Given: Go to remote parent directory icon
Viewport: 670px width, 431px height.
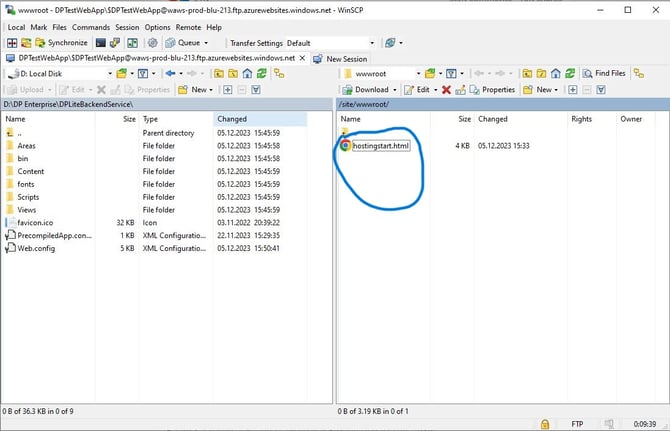Looking at the screenshot, I should 527,73.
